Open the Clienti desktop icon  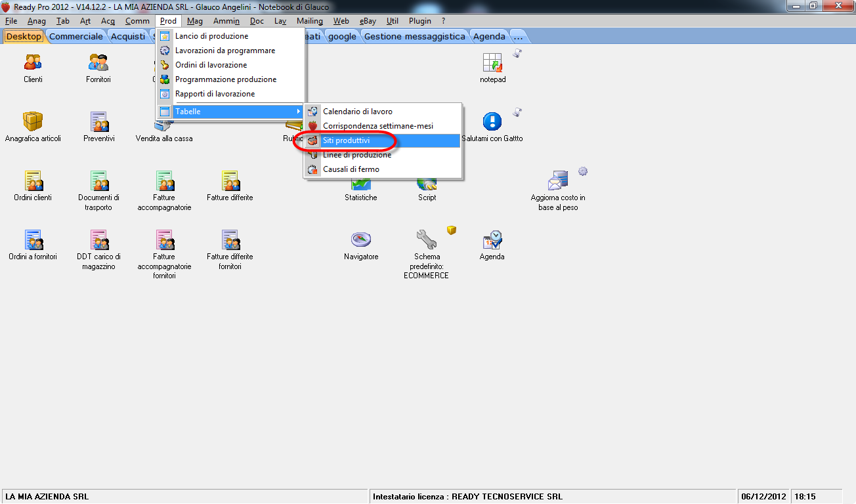[x=33, y=63]
